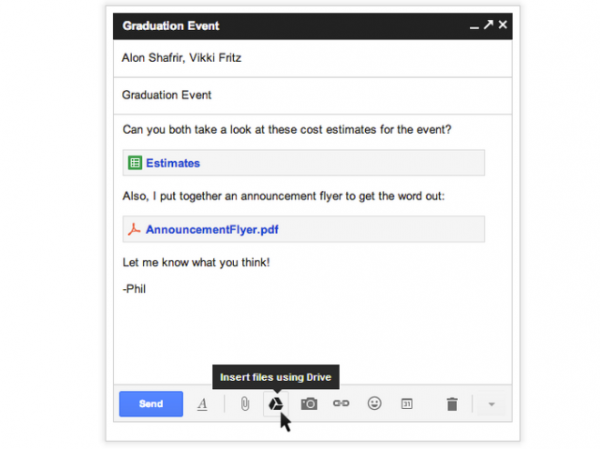Viewport: 600px width, 449px height.
Task: Discard draft with trash icon
Action: pos(452,404)
